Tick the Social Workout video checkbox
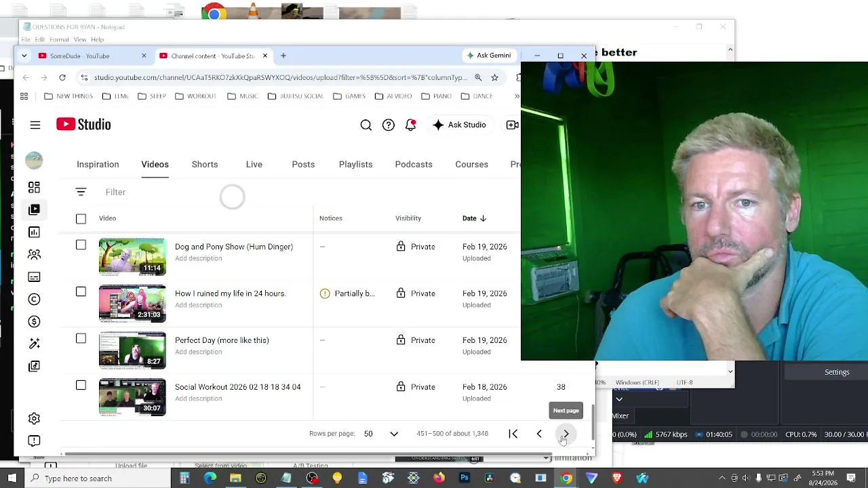868x488 pixels. [81, 385]
